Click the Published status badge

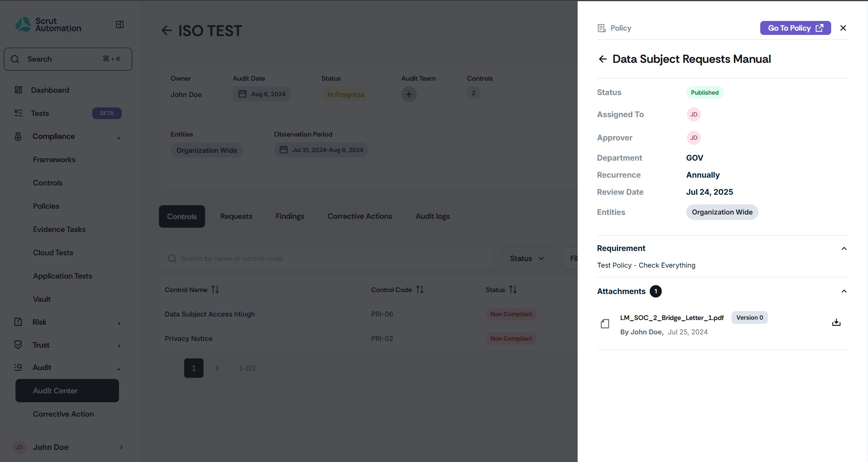tap(705, 93)
